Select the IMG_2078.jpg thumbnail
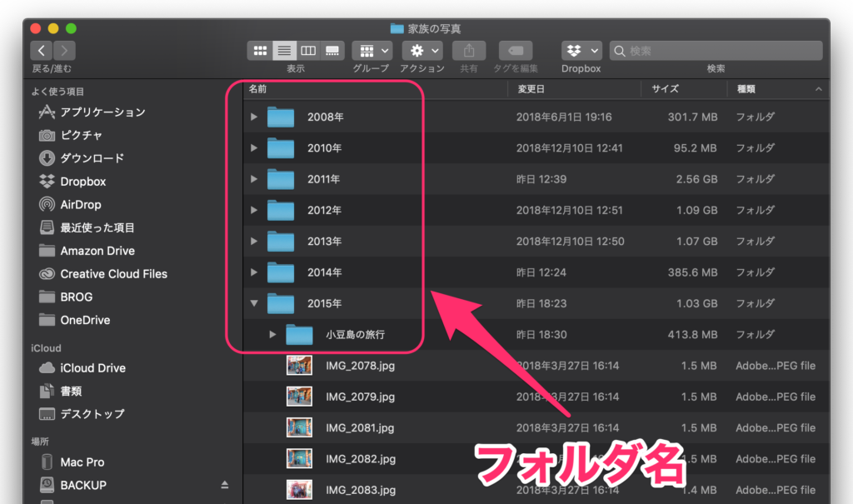This screenshot has width=853, height=504. point(299,366)
